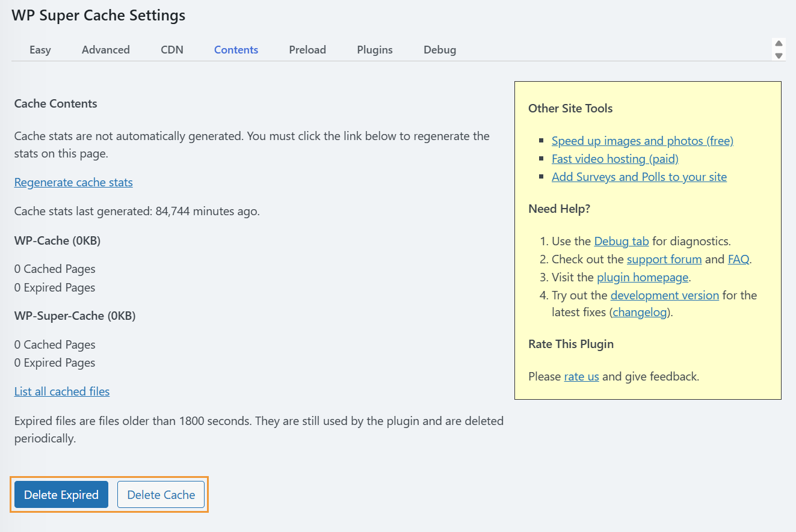Click the scroll up arrow icon
796x532 pixels.
tap(779, 44)
